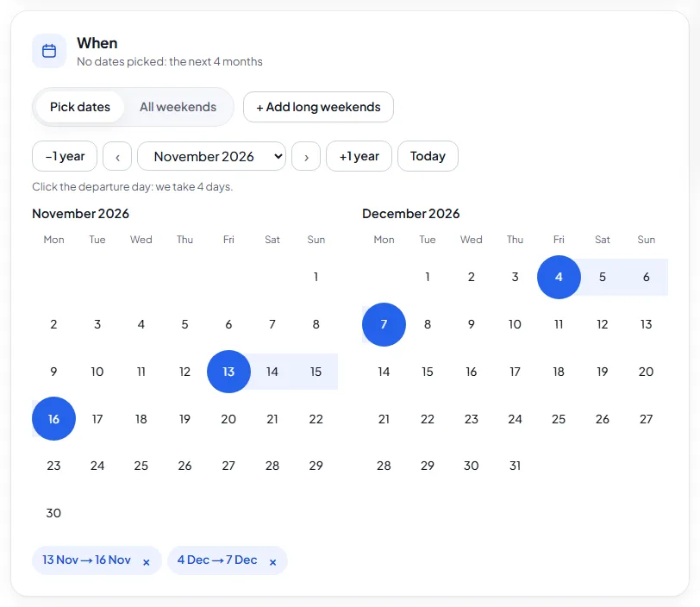Click selected December 7 end day
The height and width of the screenshot is (607, 700).
(x=384, y=324)
